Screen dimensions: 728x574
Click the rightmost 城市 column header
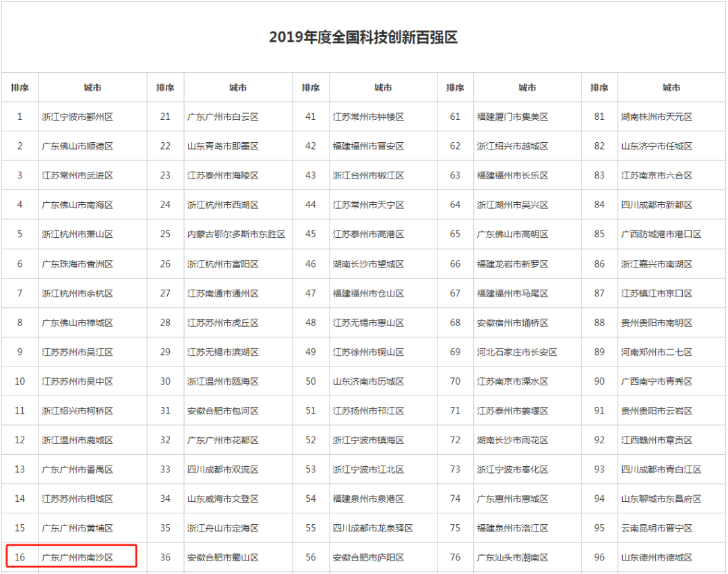point(672,87)
